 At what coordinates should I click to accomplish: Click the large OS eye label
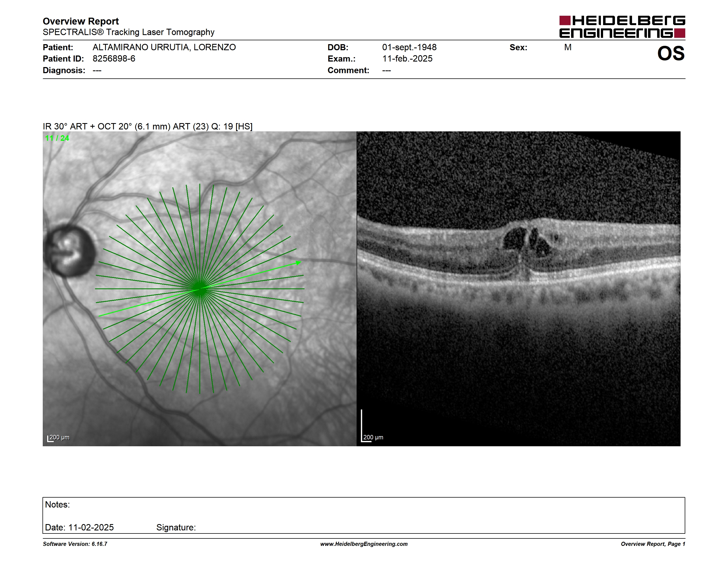click(x=671, y=53)
